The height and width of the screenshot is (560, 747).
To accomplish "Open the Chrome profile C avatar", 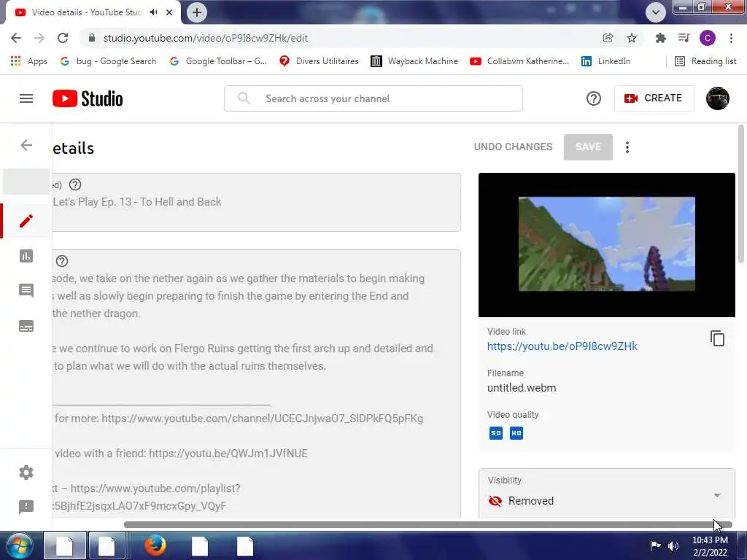I will point(707,38).
